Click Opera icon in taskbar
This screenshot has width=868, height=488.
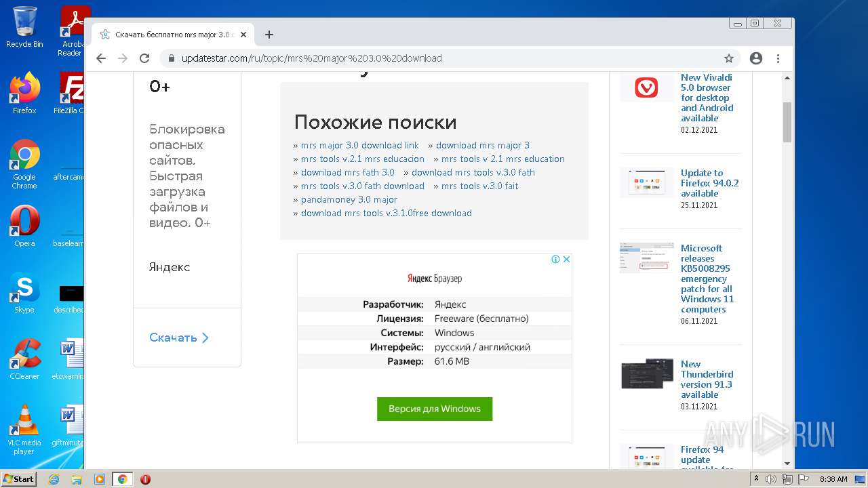click(145, 479)
